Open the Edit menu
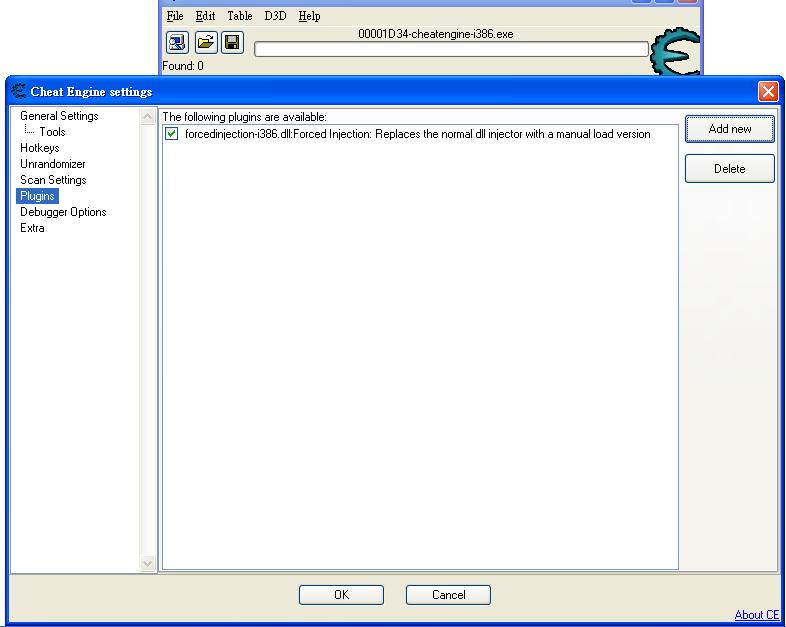 [x=206, y=16]
